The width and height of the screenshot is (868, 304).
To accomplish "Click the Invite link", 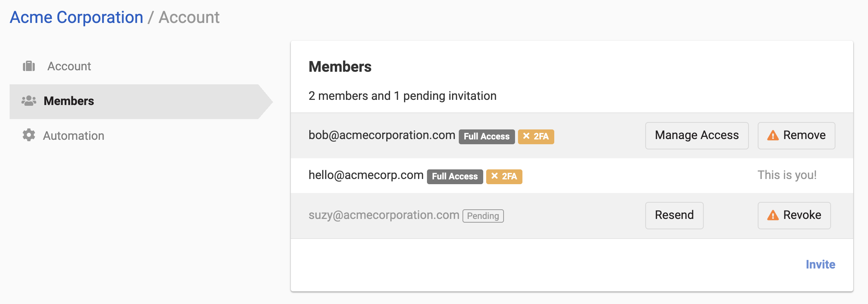I will click(x=820, y=264).
